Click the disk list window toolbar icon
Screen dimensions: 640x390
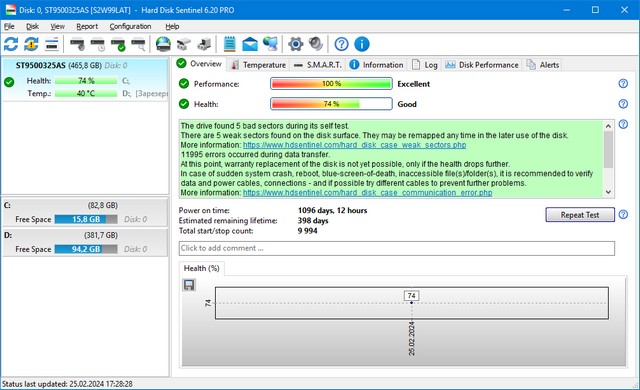point(52,44)
